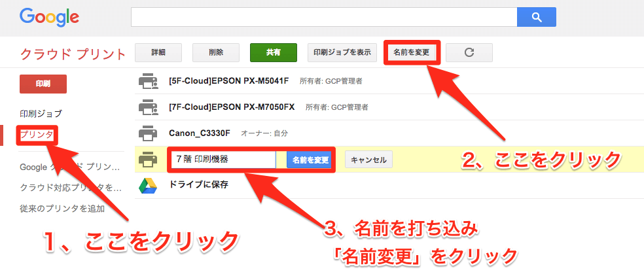Click the green 共有 button
Screen dimensions: 644x276
[273, 52]
